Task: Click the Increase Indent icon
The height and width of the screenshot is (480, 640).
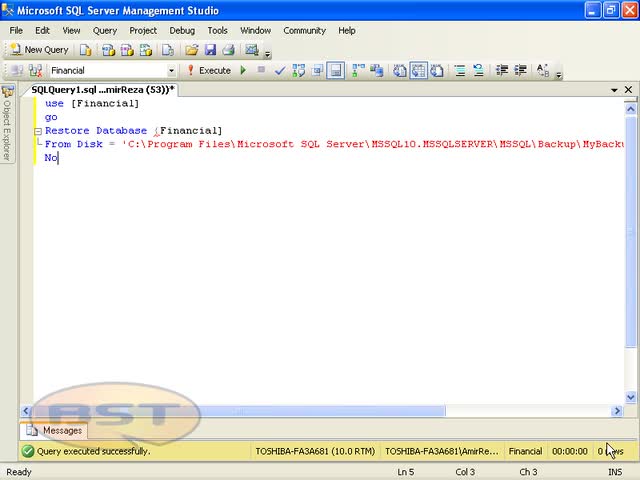Action: [x=520, y=71]
